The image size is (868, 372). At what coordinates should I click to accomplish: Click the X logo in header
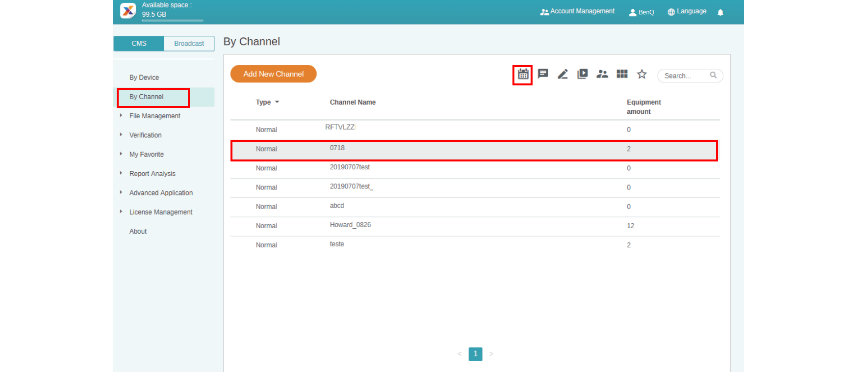(x=128, y=10)
